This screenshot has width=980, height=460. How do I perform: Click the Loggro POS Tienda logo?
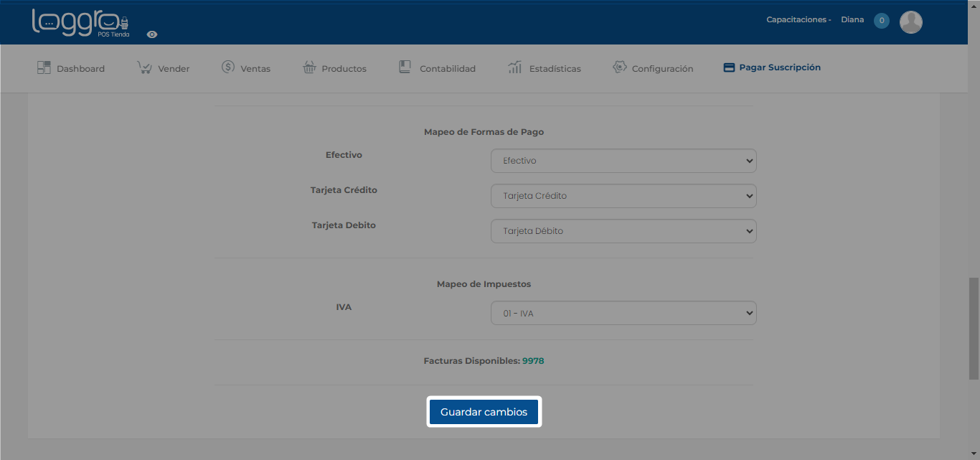(80, 23)
